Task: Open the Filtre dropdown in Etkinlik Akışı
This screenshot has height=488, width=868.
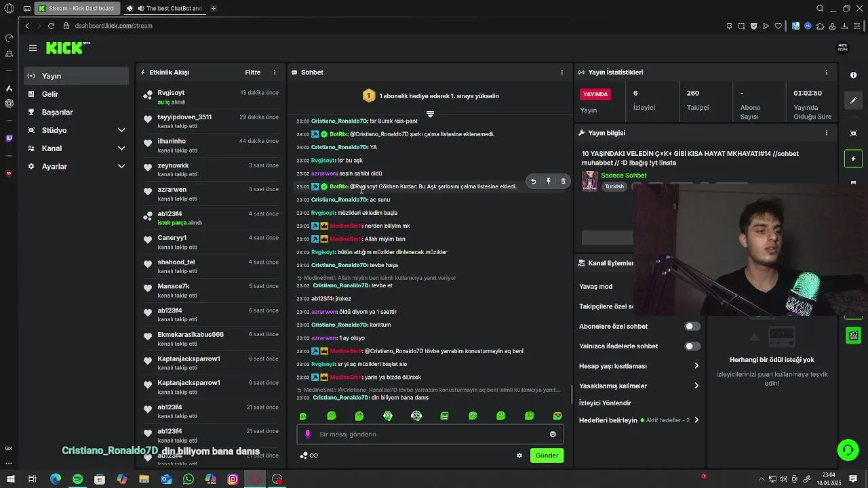Action: pos(252,73)
